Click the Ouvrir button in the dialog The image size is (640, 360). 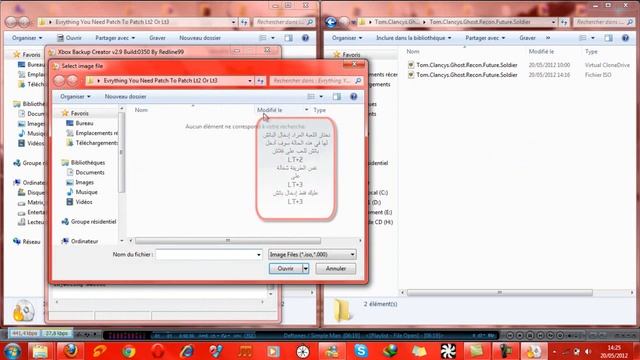[x=286, y=269]
